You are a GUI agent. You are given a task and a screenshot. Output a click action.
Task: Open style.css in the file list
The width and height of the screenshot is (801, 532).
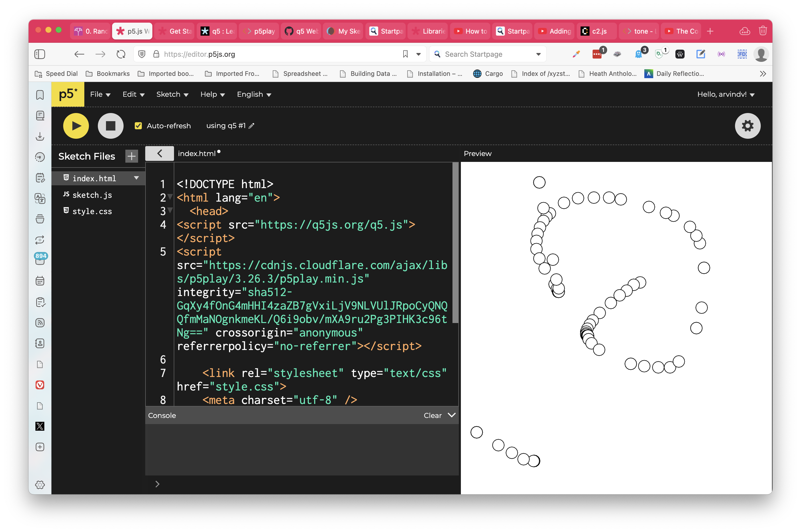(92, 211)
